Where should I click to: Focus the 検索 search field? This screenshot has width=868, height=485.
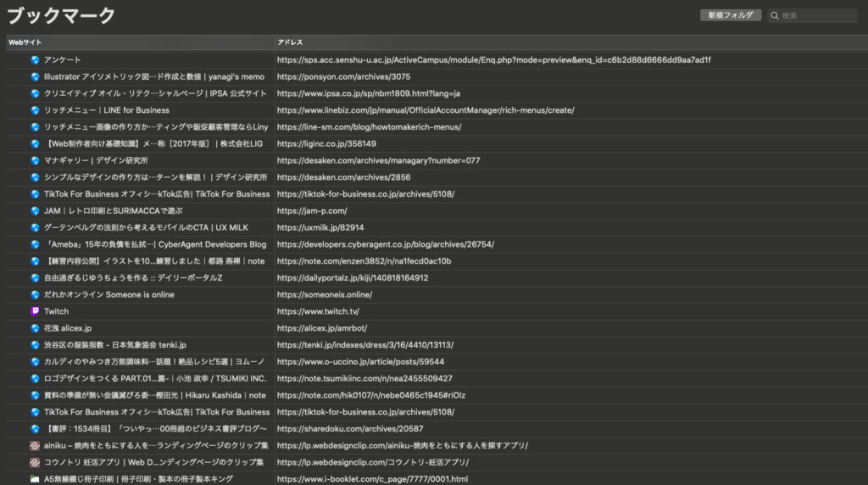pos(813,15)
